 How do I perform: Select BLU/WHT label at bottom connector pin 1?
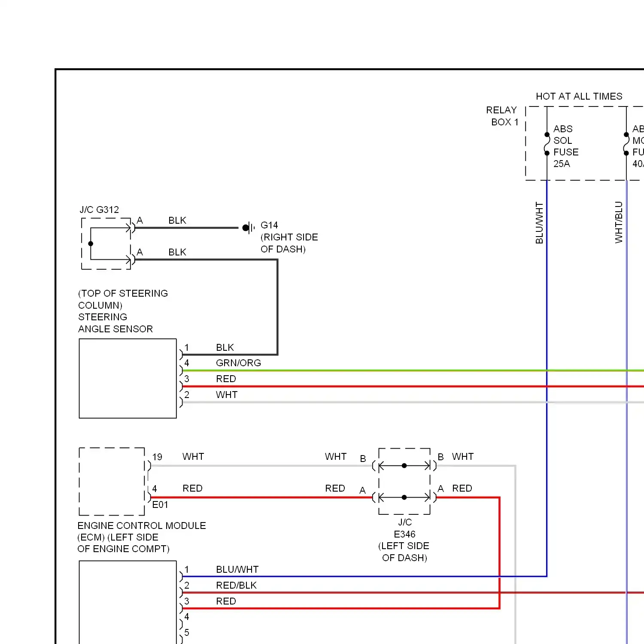237,569
